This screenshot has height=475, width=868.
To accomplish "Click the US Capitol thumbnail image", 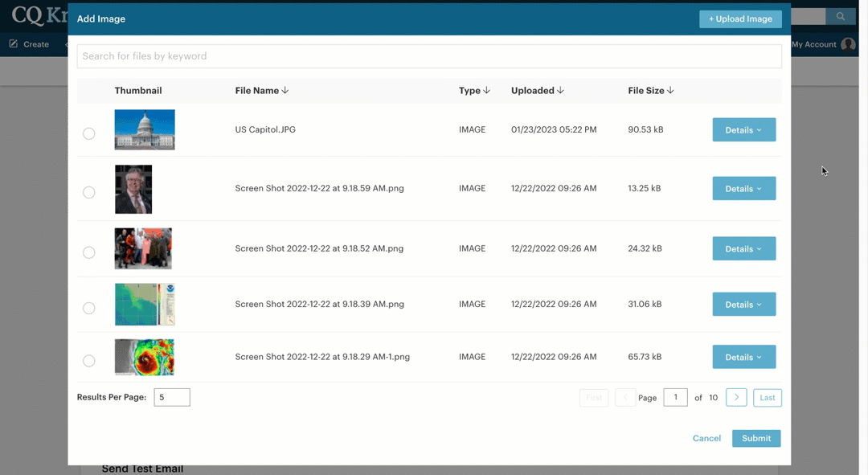I will (145, 129).
